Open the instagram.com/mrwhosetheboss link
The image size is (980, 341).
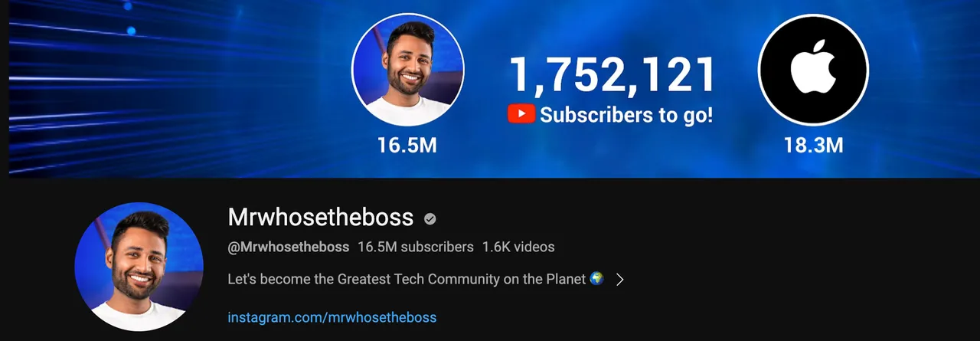[332, 316]
